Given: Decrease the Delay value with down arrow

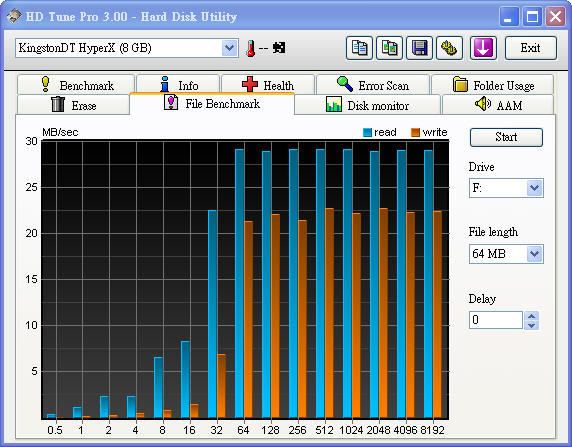Looking at the screenshot, I should tap(532, 325).
